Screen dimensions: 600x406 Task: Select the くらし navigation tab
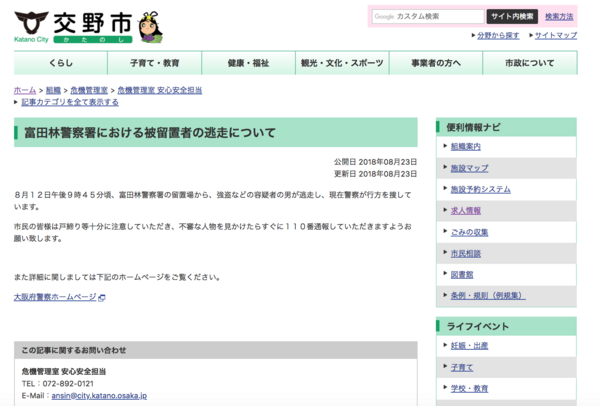[61, 63]
